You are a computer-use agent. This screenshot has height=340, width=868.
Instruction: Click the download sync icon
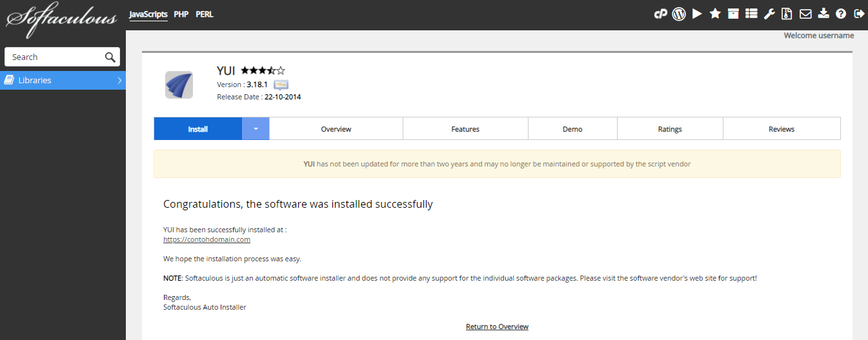(823, 14)
